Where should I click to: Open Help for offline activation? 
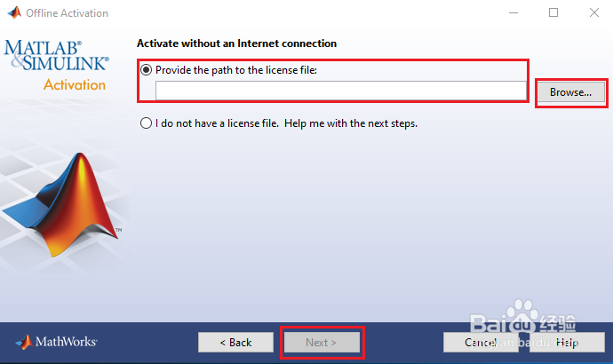tap(566, 342)
